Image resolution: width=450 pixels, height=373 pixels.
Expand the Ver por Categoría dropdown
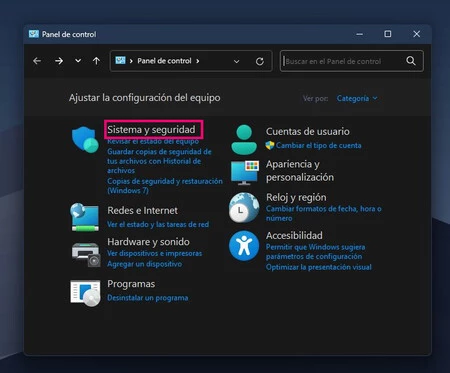(357, 98)
